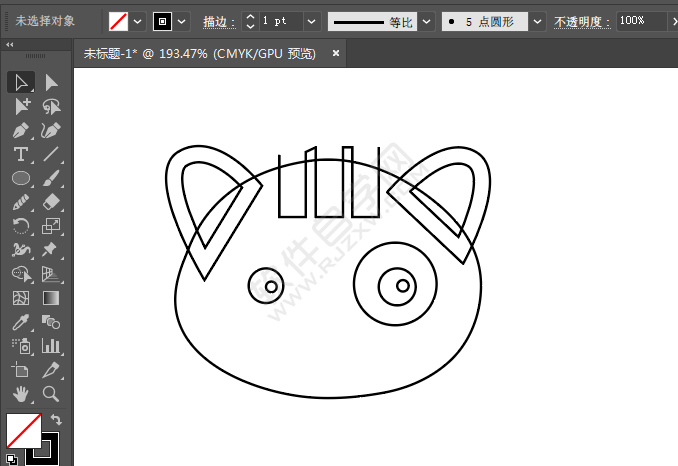Activate the Paintbrush tool

point(51,178)
